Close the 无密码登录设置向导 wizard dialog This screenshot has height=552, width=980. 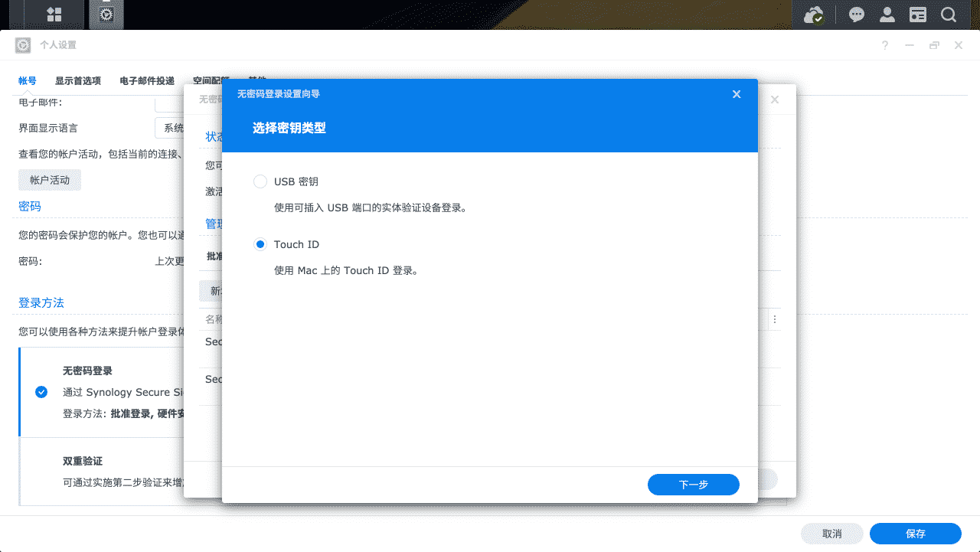pyautogui.click(x=737, y=94)
